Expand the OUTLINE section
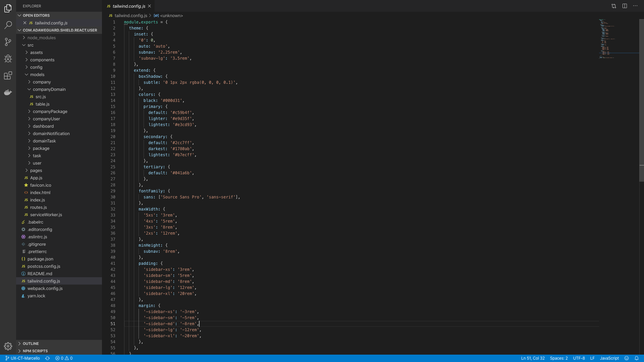The image size is (644, 362). point(31,344)
